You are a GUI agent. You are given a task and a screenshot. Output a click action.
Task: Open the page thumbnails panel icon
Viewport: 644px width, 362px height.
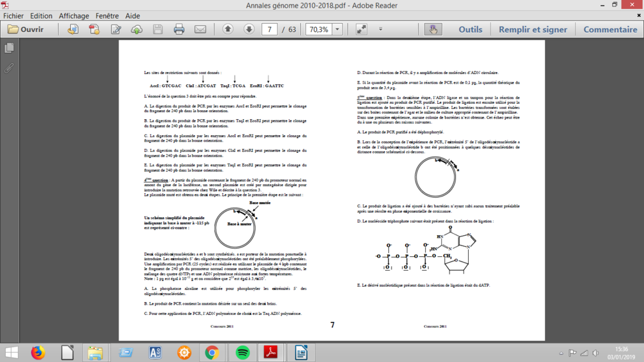[x=9, y=48]
